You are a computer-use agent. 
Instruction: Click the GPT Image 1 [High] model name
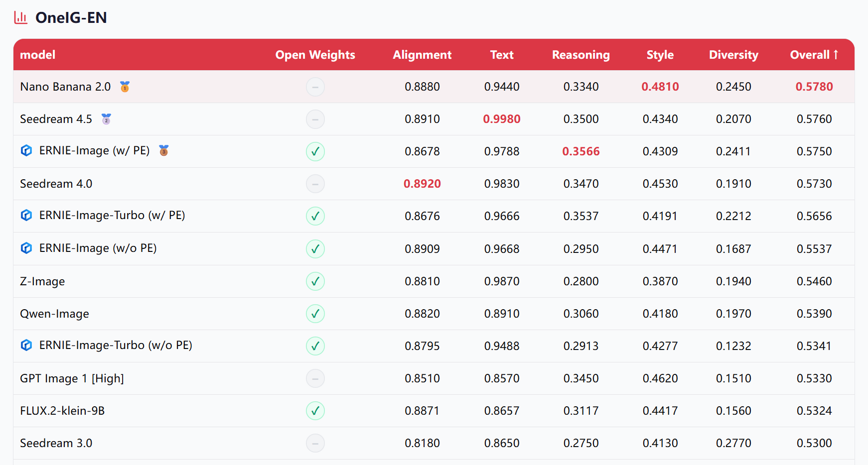coord(72,378)
